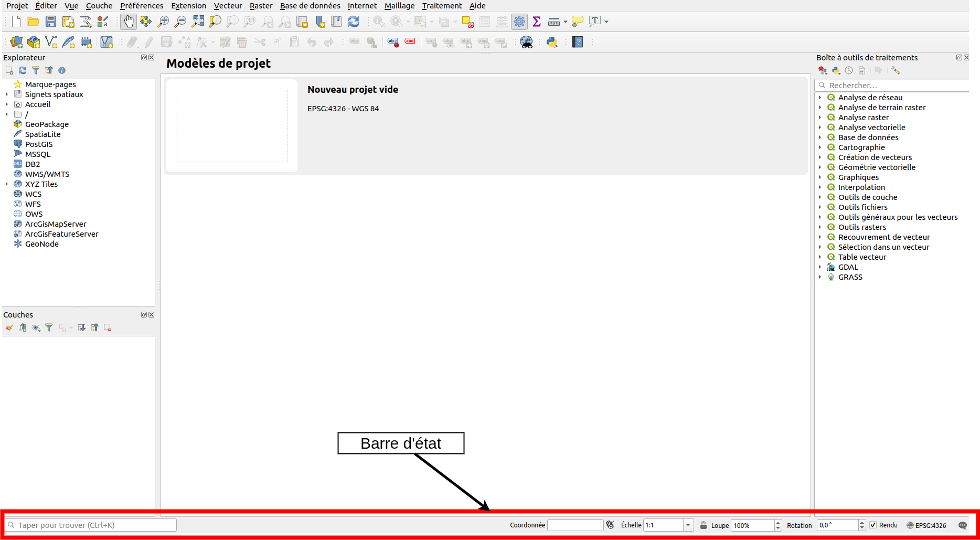Open the Échelle scale dropdown
The image size is (980, 540).
click(x=688, y=525)
